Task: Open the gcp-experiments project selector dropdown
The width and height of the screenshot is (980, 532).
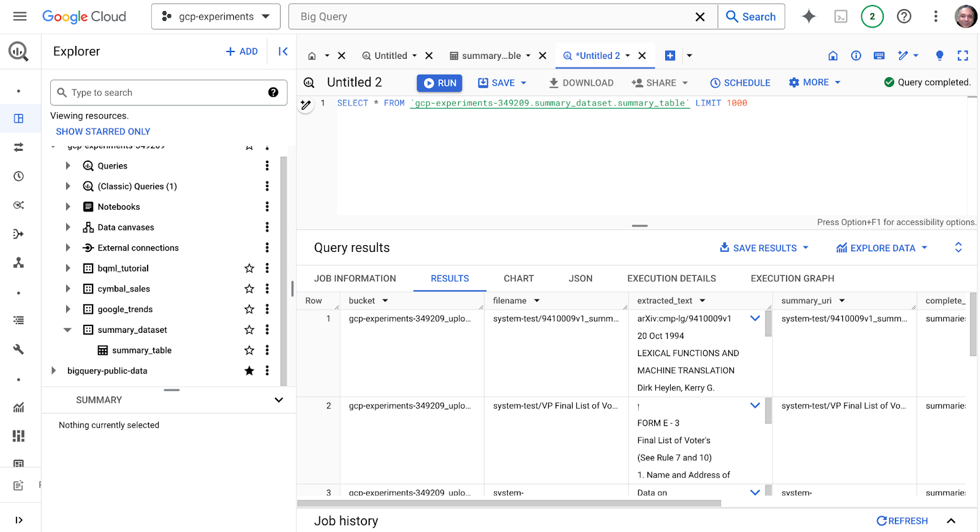Action: click(x=216, y=17)
